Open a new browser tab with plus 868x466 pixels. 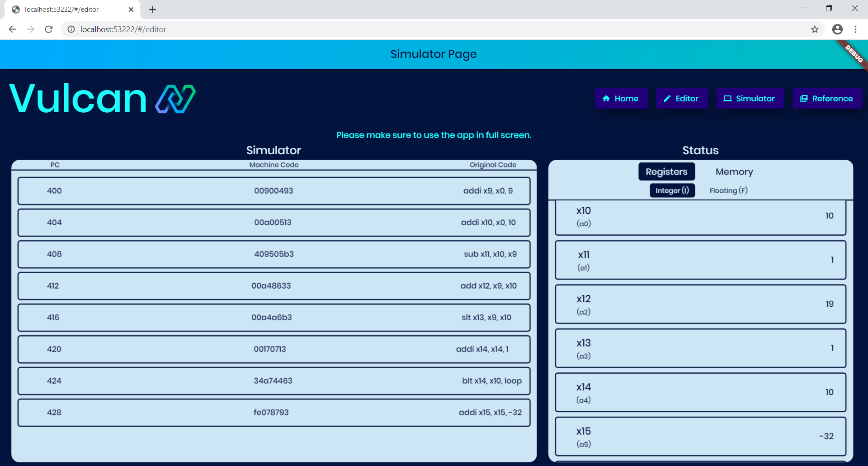click(x=152, y=10)
